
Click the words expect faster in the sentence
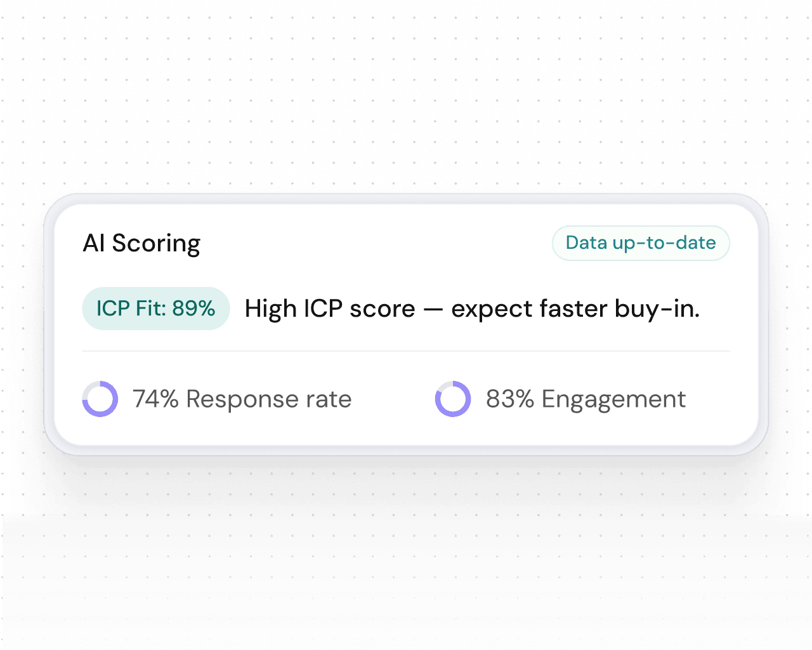coord(529,309)
